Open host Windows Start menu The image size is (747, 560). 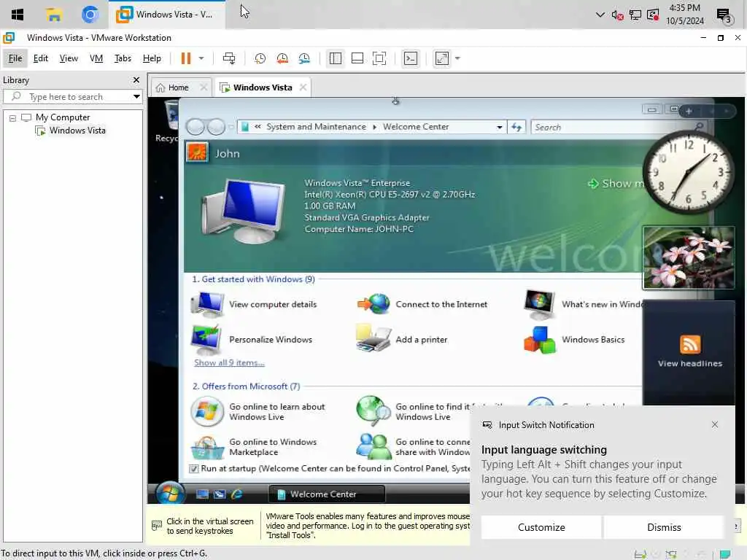[x=18, y=15]
